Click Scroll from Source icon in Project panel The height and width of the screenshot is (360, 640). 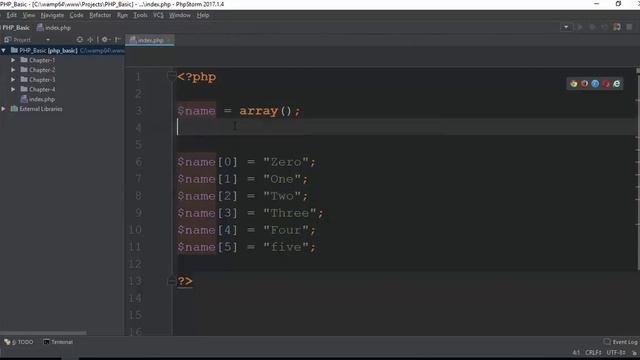click(80, 40)
